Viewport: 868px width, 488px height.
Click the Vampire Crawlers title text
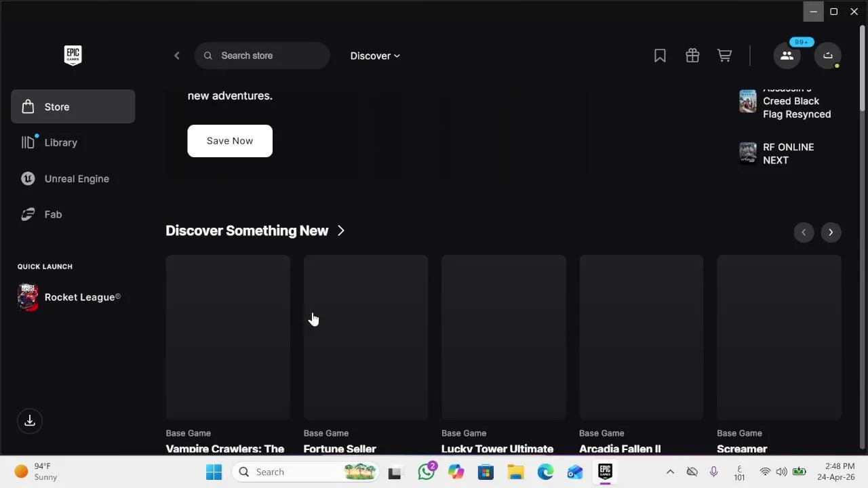225,449
